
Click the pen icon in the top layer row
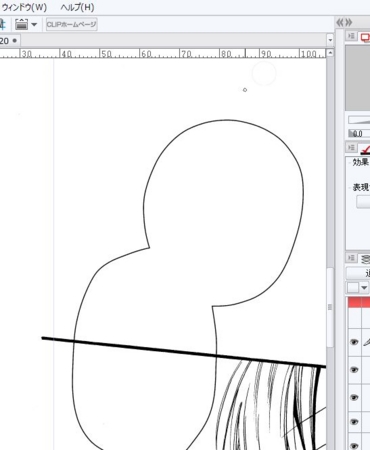pyautogui.click(x=366, y=342)
